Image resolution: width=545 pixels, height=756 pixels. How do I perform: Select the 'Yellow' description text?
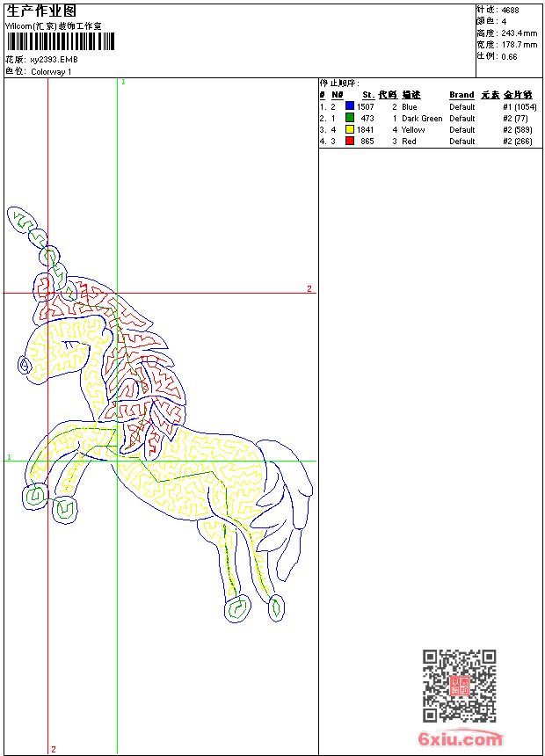[x=413, y=130]
